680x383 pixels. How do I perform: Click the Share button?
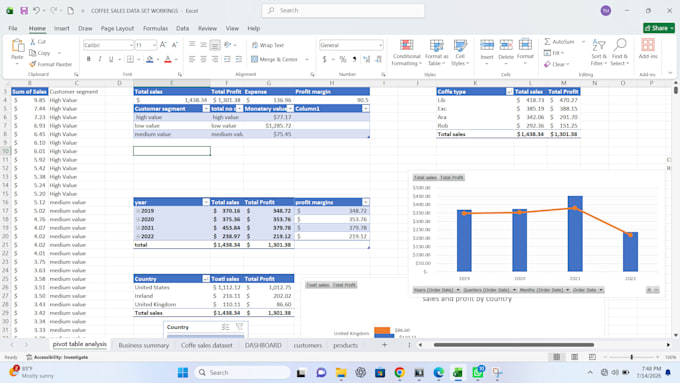point(659,28)
